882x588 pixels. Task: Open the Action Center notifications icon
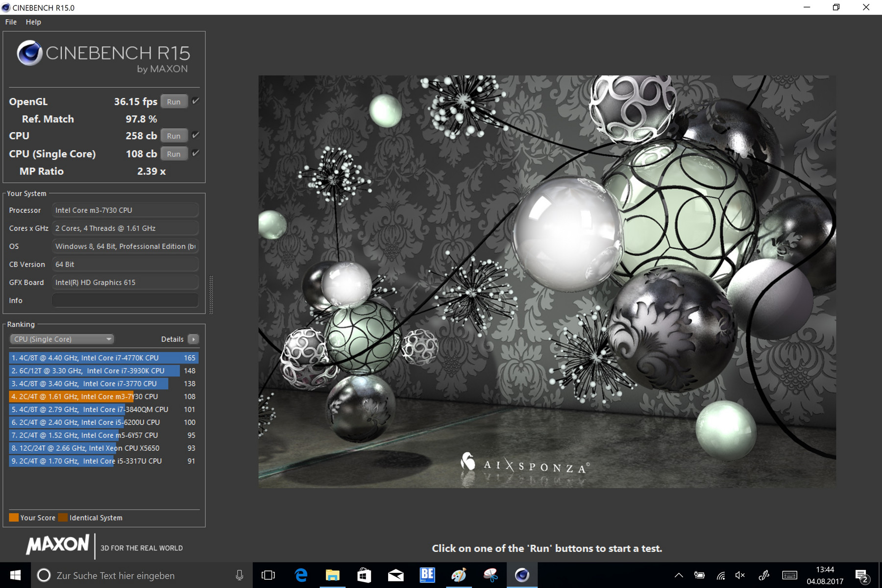coord(861,575)
